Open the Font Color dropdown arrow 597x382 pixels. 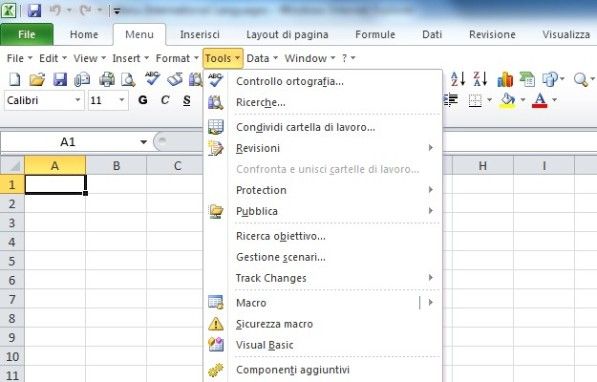(554, 100)
